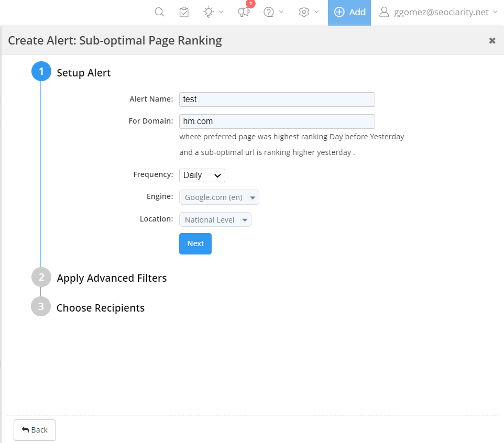Select step 3 Choose Recipients

[100, 308]
